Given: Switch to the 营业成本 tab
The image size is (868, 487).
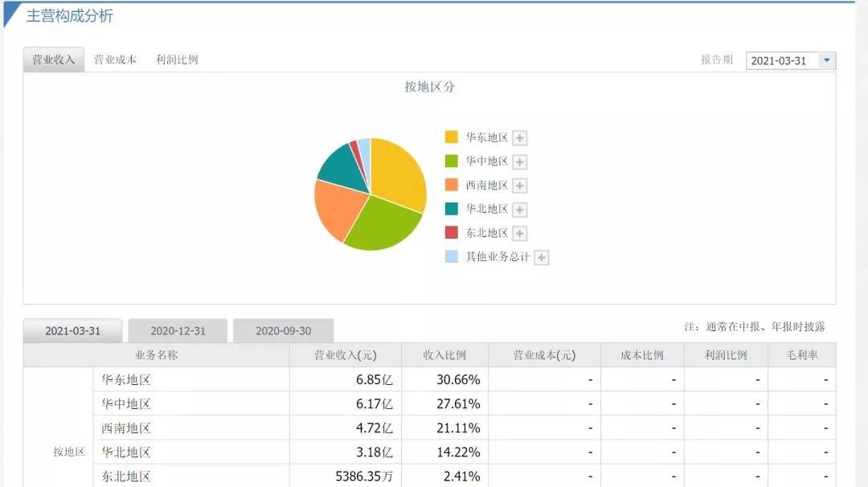Looking at the screenshot, I should point(115,59).
